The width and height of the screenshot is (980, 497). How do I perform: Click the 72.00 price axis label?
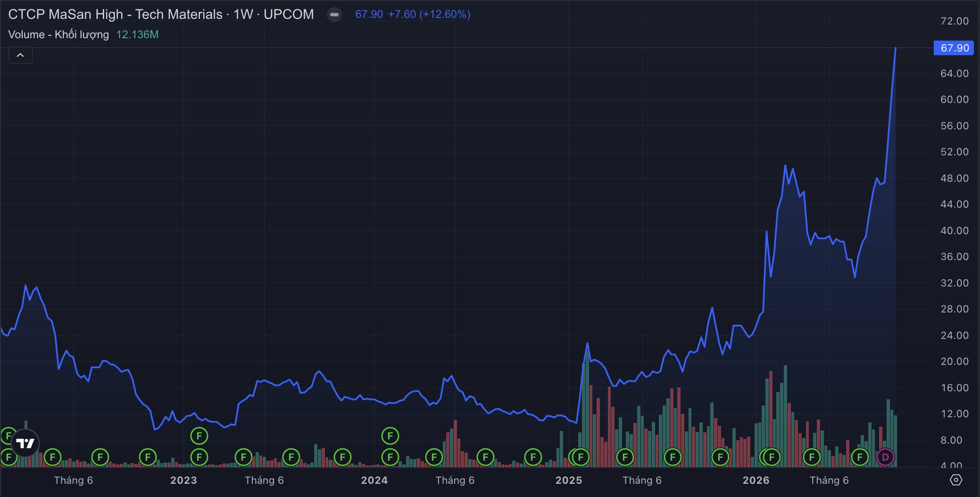coord(955,21)
